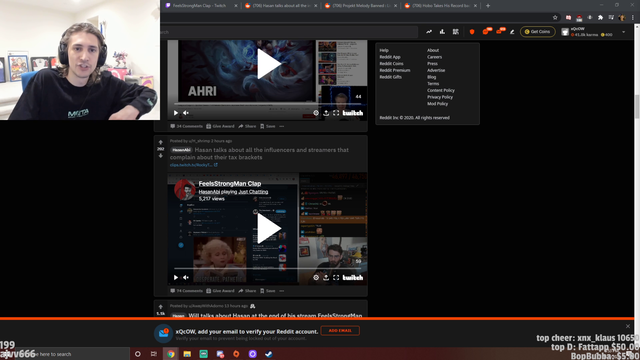The height and width of the screenshot is (360, 640).
Task: Click the create post pencil icon
Action: point(512,31)
